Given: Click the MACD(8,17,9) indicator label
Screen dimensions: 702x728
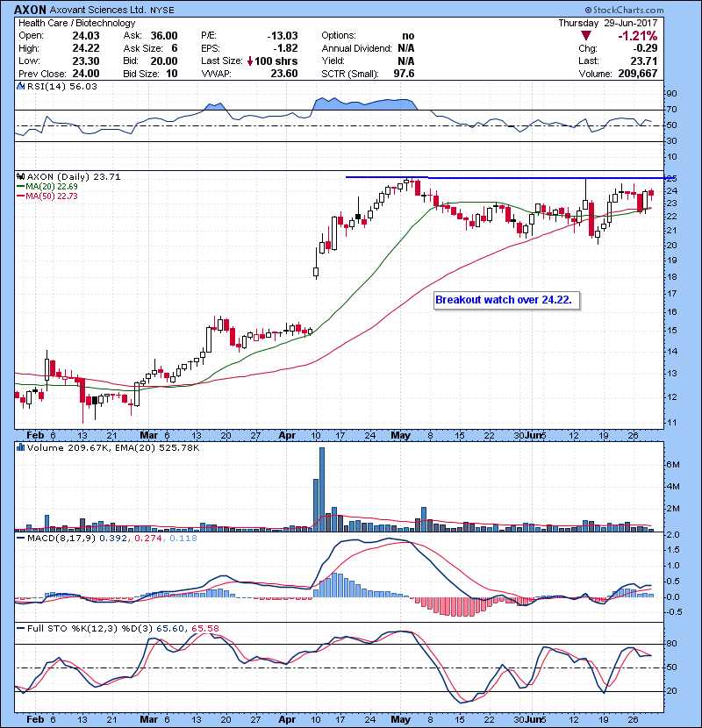Looking at the screenshot, I should tap(61, 538).
